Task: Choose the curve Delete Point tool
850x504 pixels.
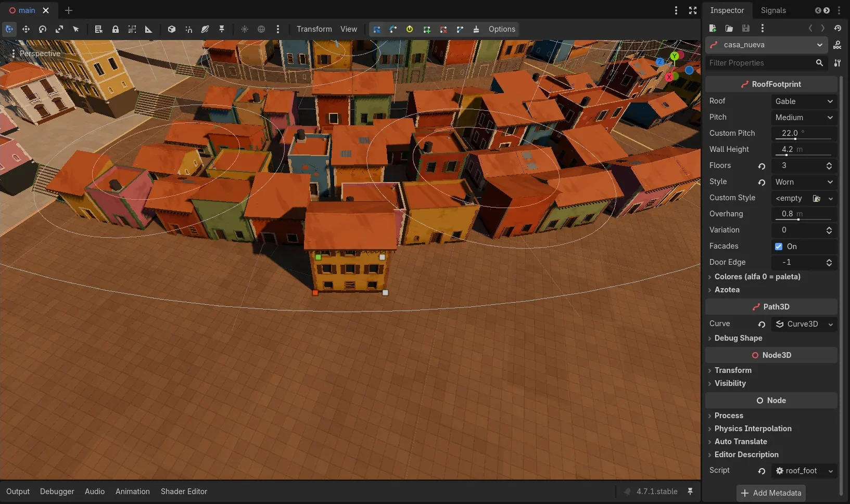Action: tap(443, 29)
